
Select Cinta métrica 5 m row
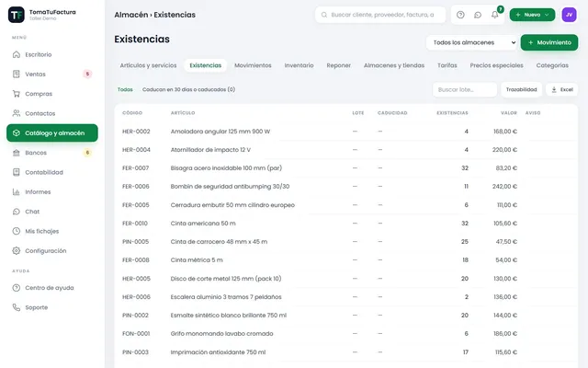click(346, 259)
